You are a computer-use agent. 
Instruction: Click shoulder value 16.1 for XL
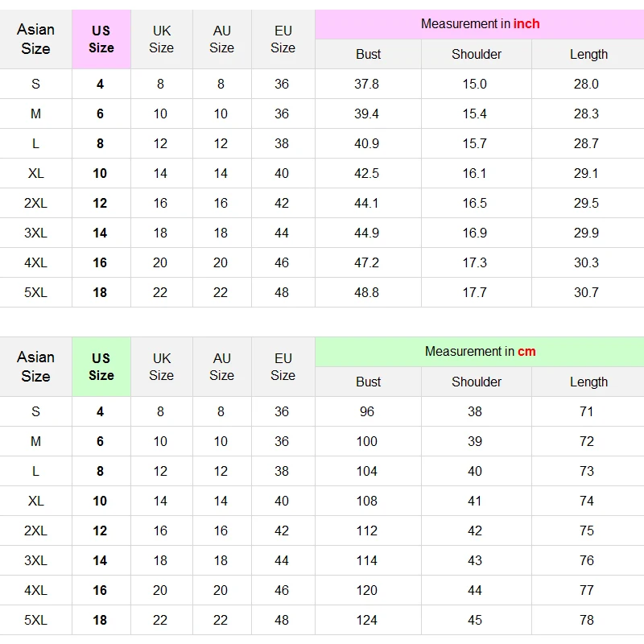475,173
